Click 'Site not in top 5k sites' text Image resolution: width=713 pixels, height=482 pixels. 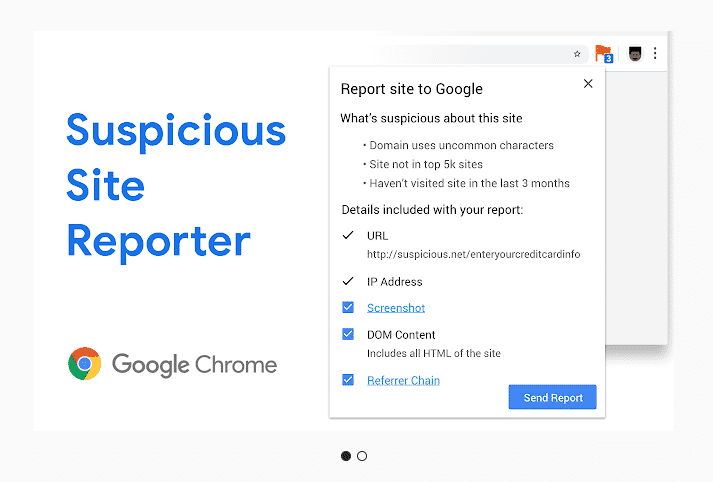coord(426,164)
